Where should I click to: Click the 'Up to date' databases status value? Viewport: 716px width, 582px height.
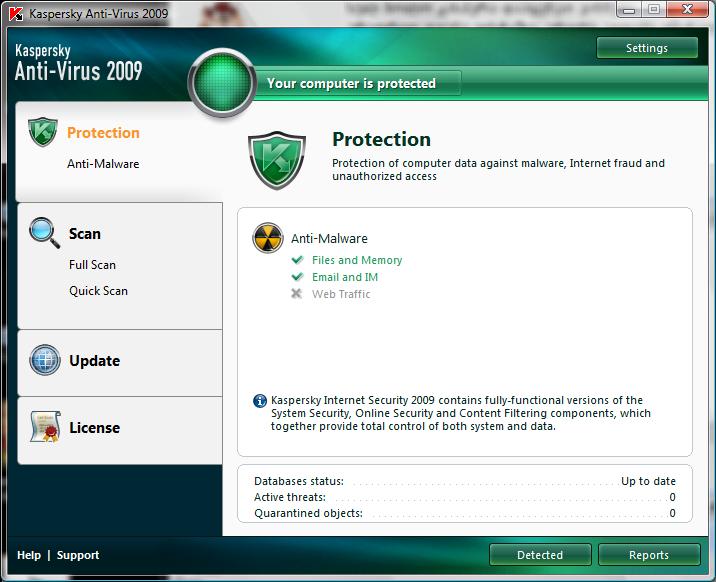point(648,481)
